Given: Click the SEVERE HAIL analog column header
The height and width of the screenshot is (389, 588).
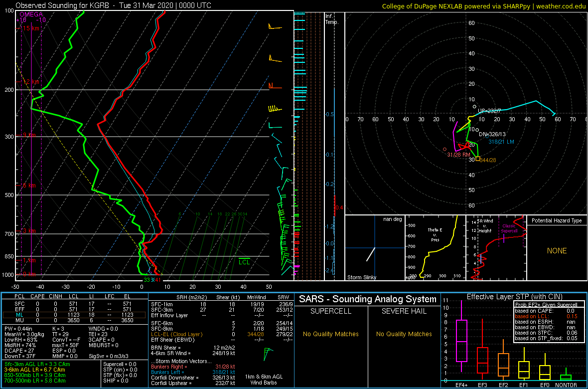Looking at the screenshot, I should 404,311.
